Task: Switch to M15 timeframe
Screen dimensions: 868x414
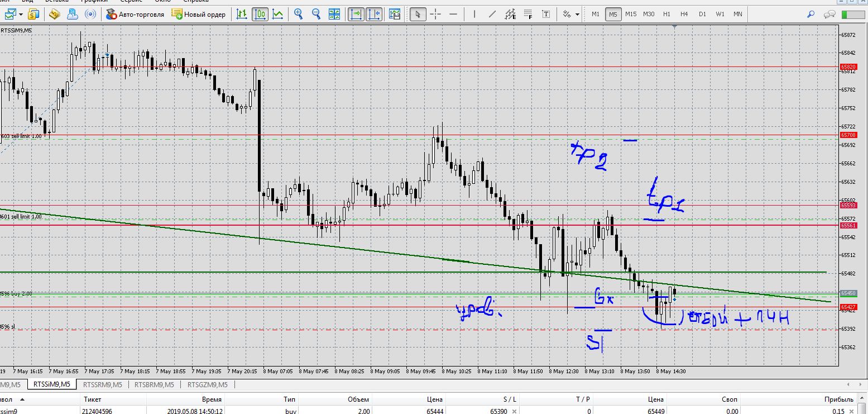Action: click(631, 14)
